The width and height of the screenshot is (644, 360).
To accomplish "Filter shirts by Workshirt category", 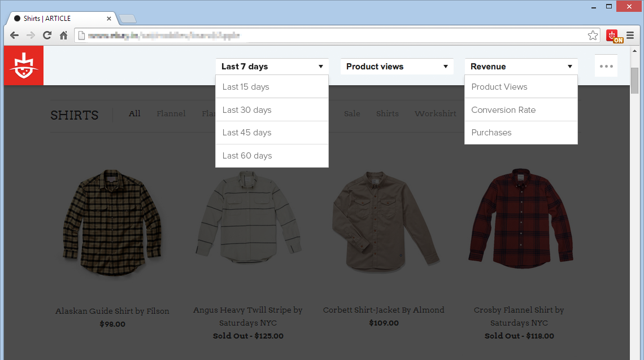I will 436,113.
